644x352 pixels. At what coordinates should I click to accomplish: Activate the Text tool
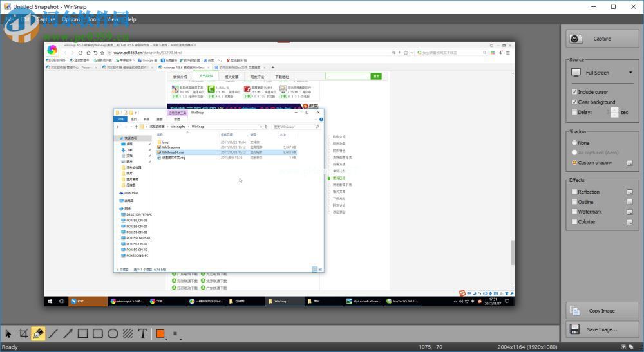tap(143, 333)
